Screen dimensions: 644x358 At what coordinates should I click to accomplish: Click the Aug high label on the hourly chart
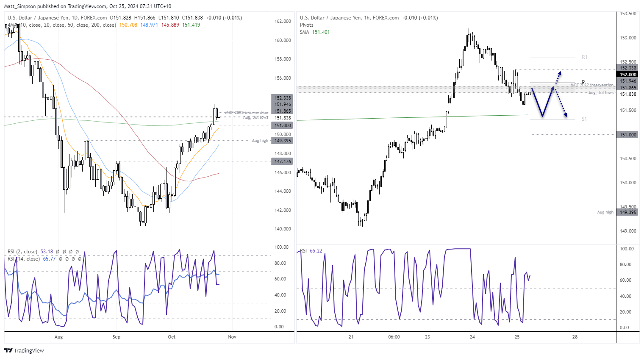(605, 212)
